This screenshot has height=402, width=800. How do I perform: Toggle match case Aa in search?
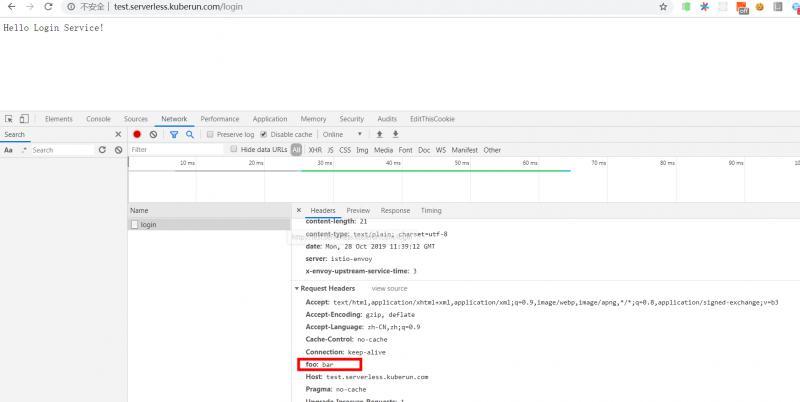point(8,150)
